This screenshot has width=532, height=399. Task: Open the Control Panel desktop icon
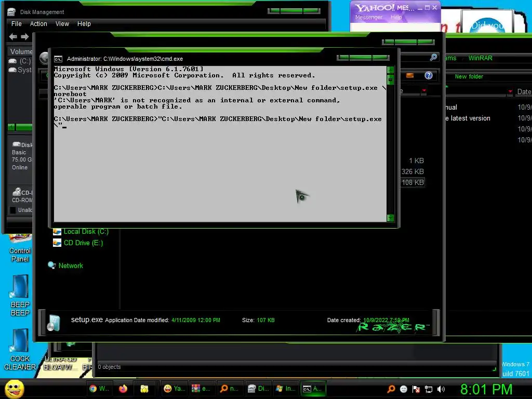20,249
